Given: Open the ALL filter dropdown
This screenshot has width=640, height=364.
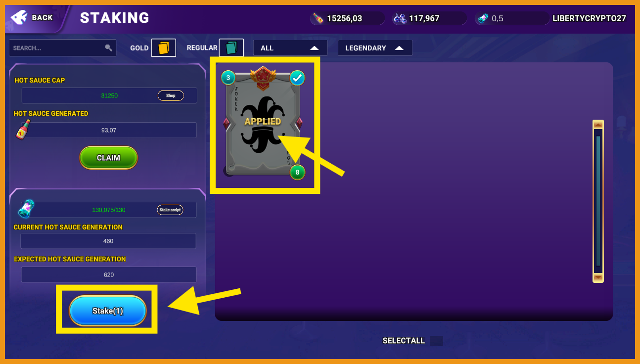Looking at the screenshot, I should coord(290,48).
